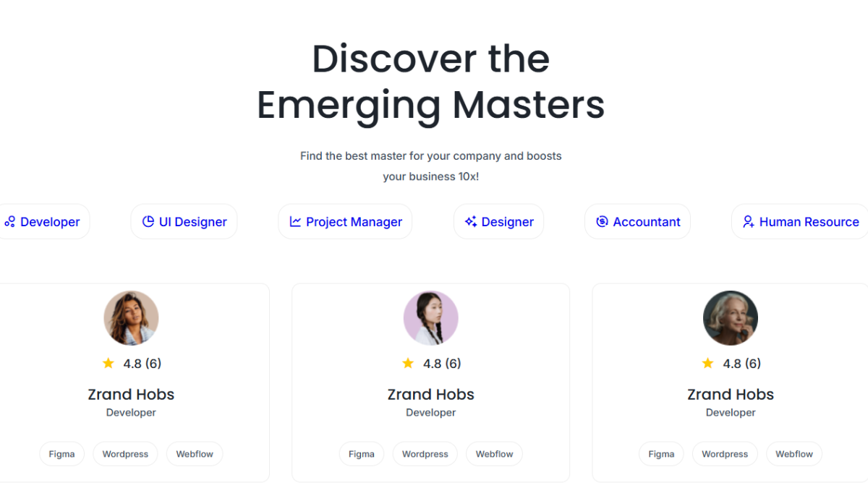Select the Project Manager category tab
The image size is (868, 488).
pos(345,221)
